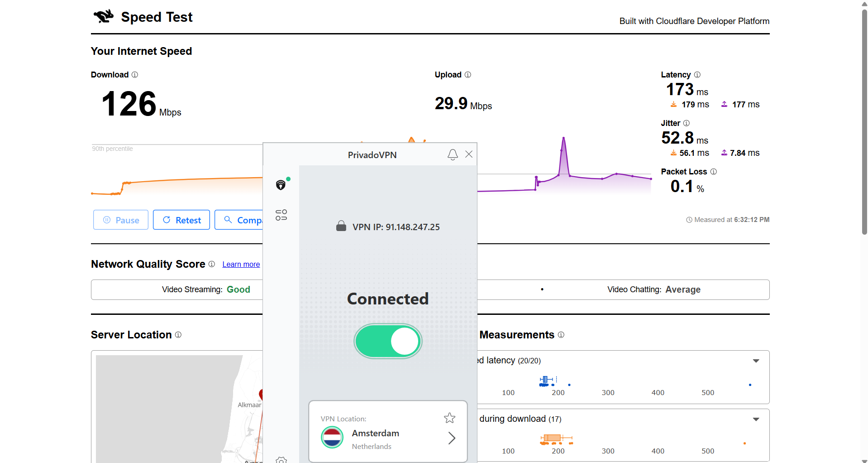Viewport: 868px width, 463px height.
Task: Open the Download info icon
Action: [x=135, y=75]
